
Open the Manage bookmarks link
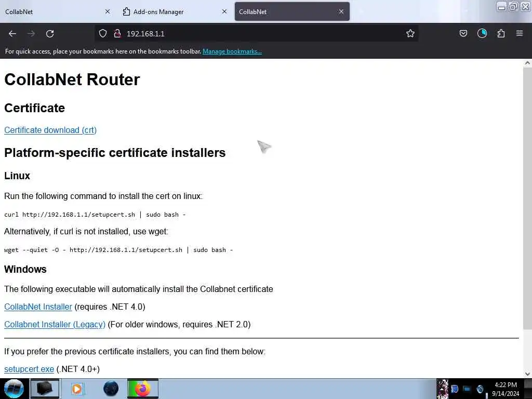232,51
